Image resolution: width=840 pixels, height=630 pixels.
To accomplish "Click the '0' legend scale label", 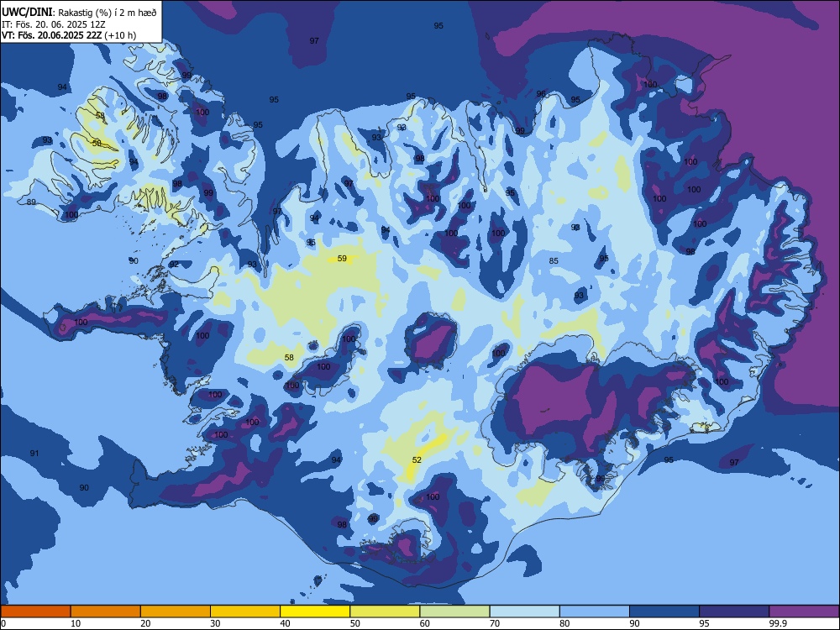I will 3,623.
